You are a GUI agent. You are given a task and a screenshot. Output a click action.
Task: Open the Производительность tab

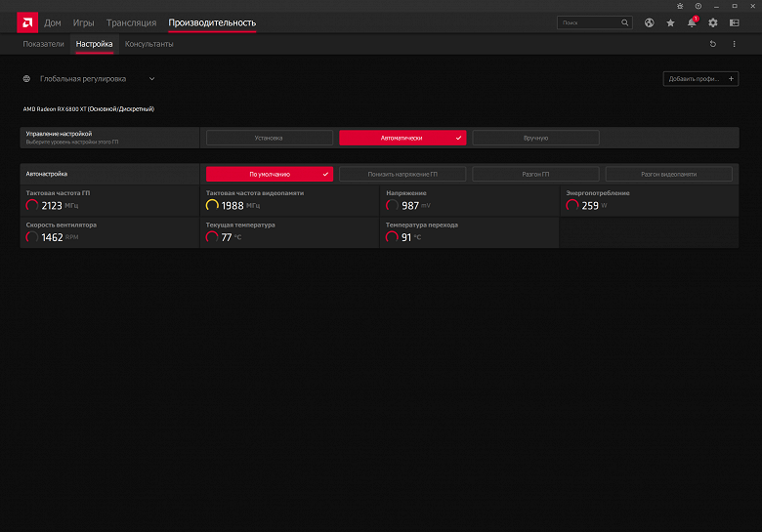pyautogui.click(x=212, y=22)
